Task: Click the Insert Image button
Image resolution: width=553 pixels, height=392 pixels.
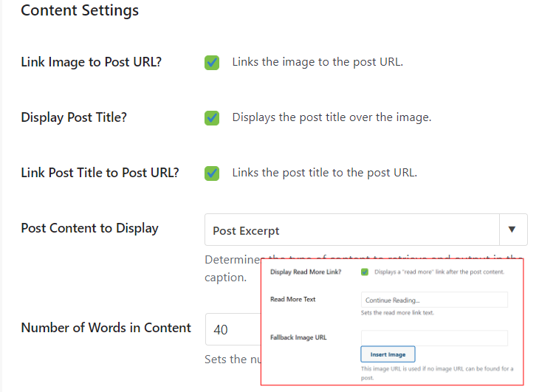Action: point(388,354)
